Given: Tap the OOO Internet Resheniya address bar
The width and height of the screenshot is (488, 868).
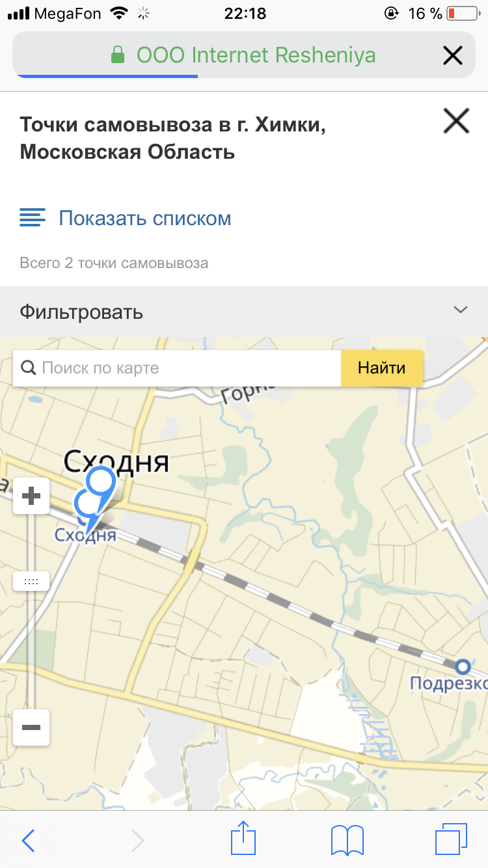Looking at the screenshot, I should 244,55.
